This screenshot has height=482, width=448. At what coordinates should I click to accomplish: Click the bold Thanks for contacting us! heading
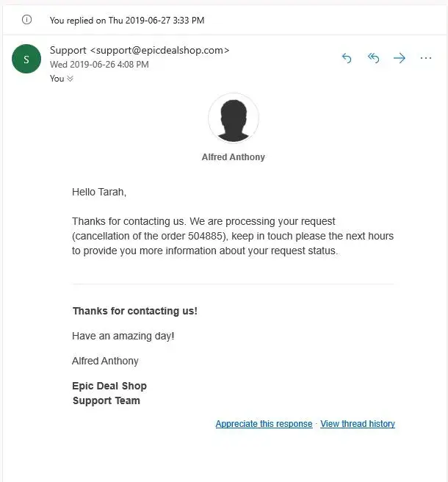pos(135,311)
